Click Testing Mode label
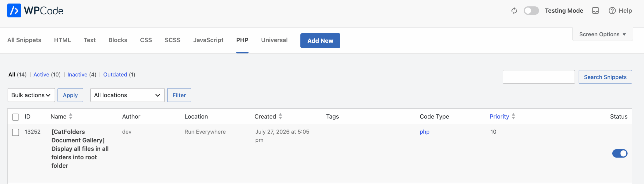This screenshot has width=644, height=184. [564, 11]
